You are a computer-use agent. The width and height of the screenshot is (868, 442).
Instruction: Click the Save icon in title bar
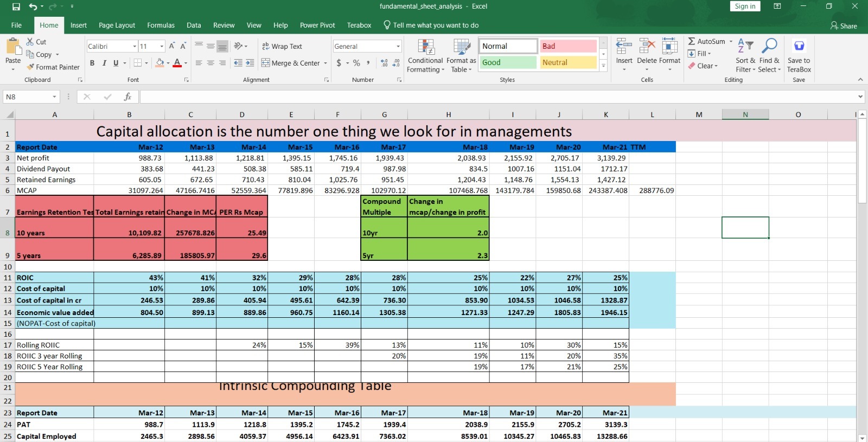[x=16, y=7]
